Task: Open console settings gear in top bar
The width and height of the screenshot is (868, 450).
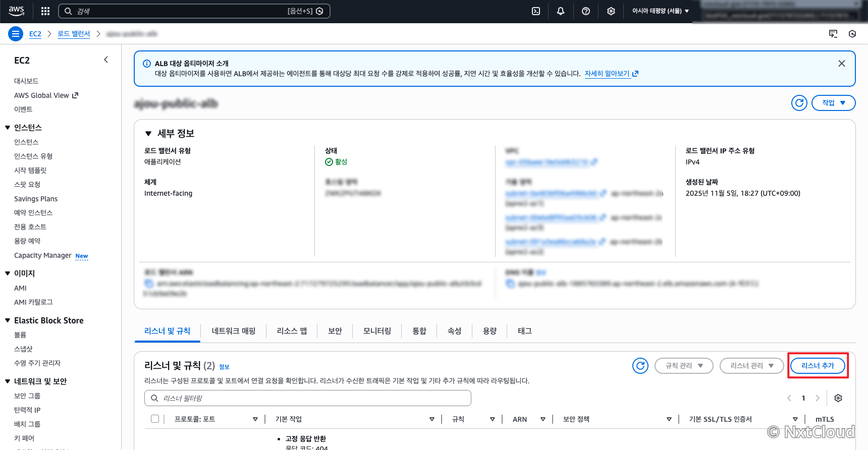Action: [x=611, y=11]
